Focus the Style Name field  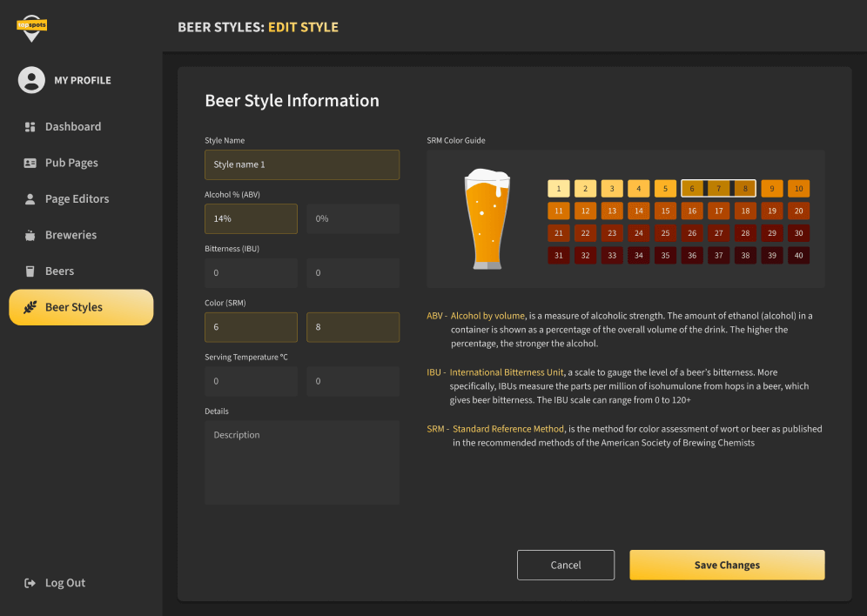[302, 164]
